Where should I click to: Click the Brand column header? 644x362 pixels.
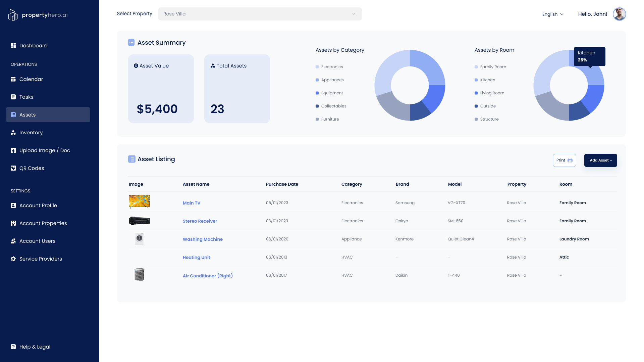[402, 184]
